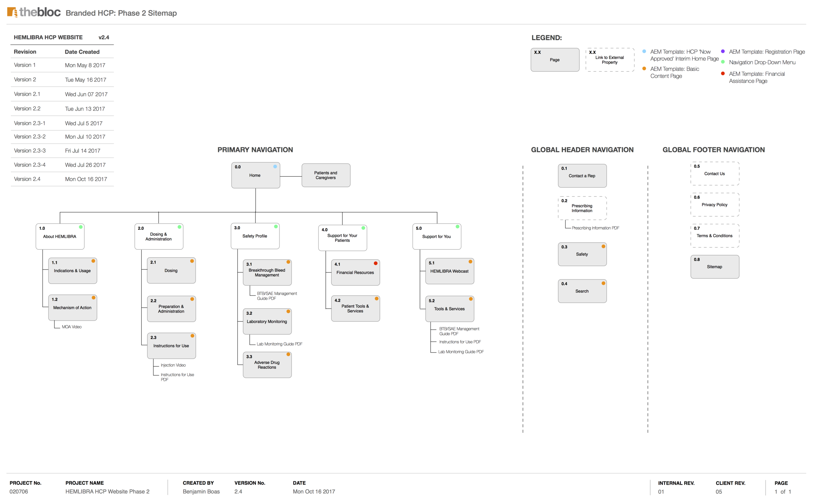Select 2.2 Preparation & Administration box
This screenshot has width=817, height=504.
click(x=171, y=309)
